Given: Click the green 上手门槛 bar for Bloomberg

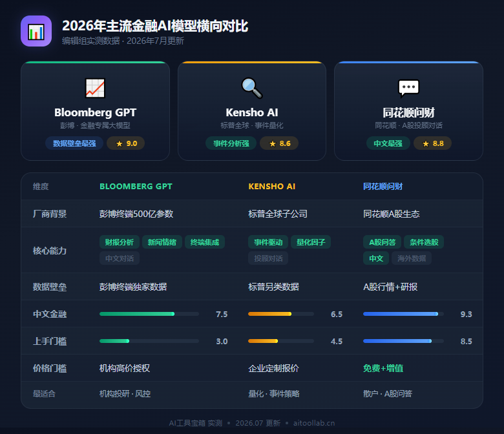Looking at the screenshot, I should tap(114, 341).
